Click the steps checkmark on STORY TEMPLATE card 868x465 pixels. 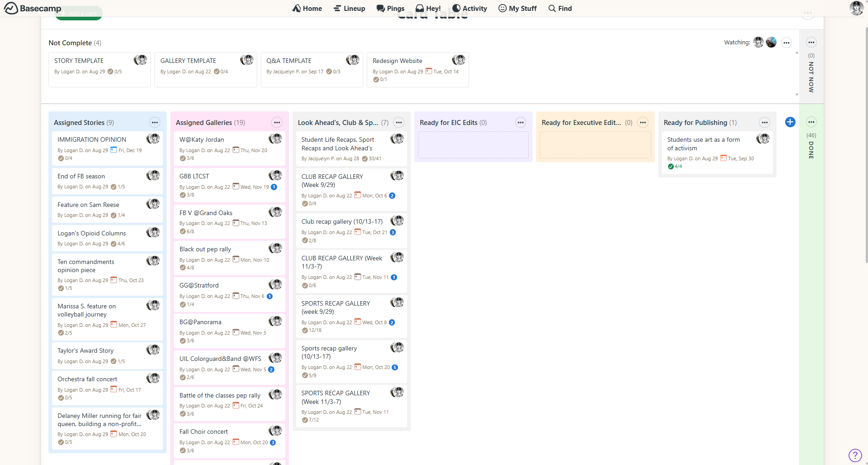(110, 72)
